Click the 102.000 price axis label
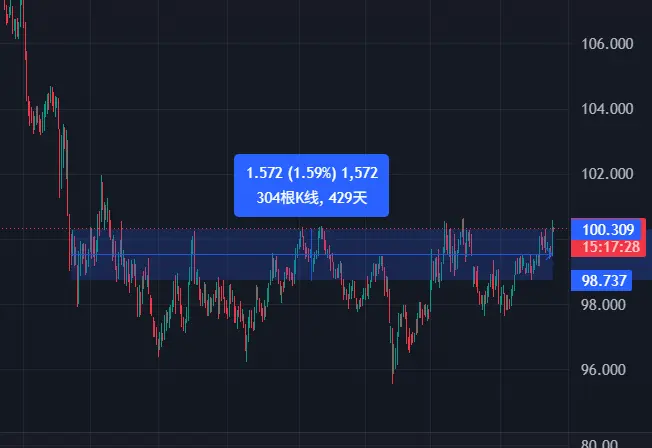Viewport: 652px width, 448px height. click(607, 174)
